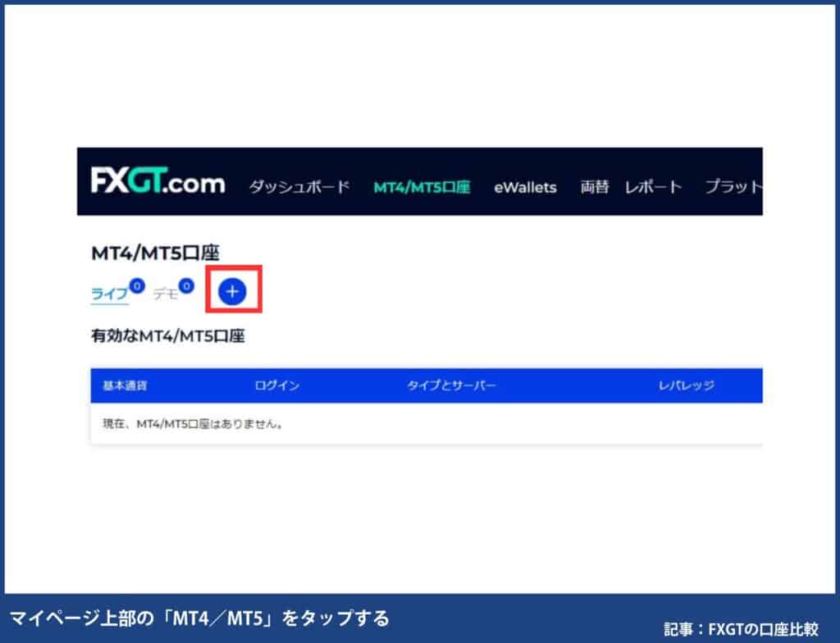Screen dimensions: 840x643
Task: Switch to the ライブ accounts tab
Action: coord(110,294)
